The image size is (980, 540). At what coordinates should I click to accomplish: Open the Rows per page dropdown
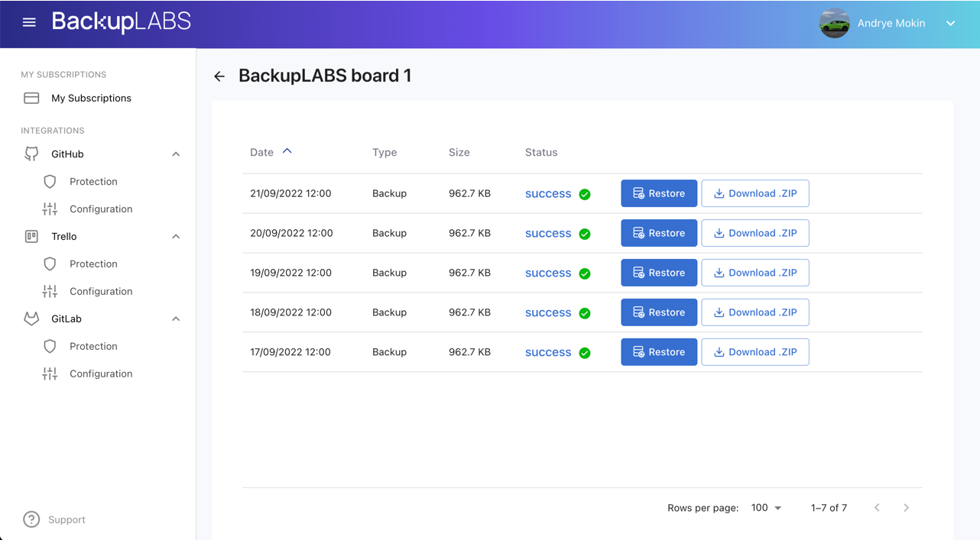[766, 507]
